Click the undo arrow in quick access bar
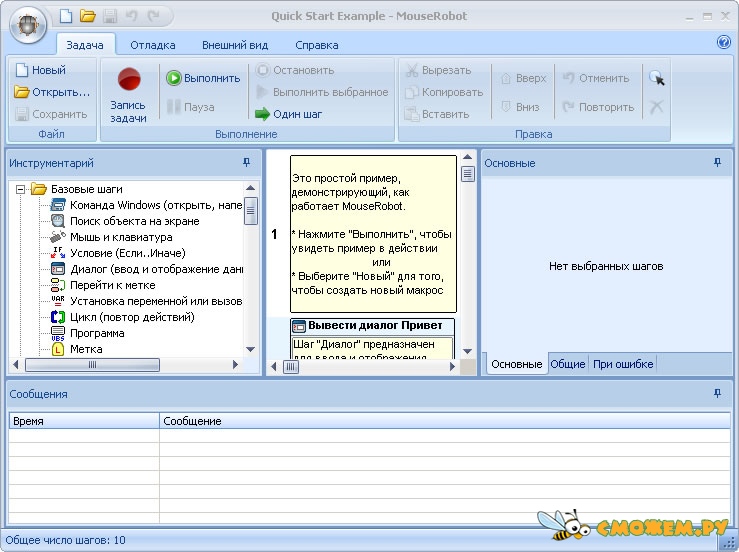 [x=131, y=16]
